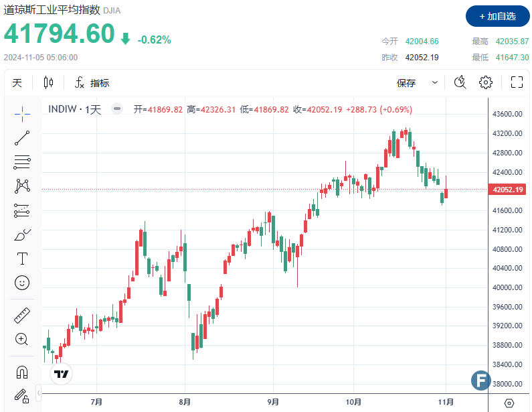Select the crosshair cursor tool
The image size is (532, 412).
click(x=22, y=114)
